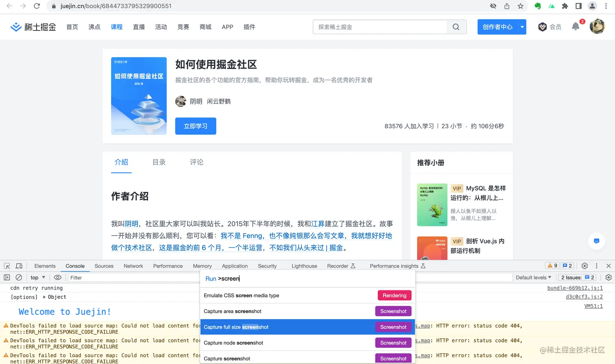Click the 立即学习 button
The height and width of the screenshot is (364, 615).
(196, 126)
